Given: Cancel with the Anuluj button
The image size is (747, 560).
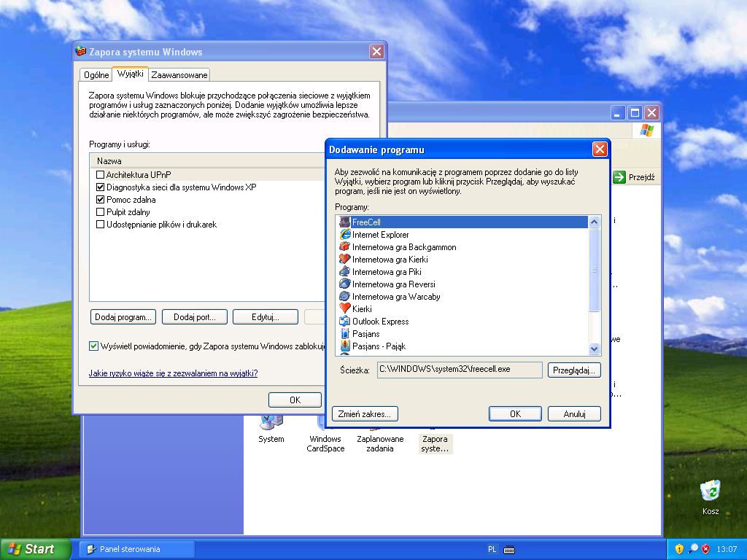Looking at the screenshot, I should coord(574,414).
